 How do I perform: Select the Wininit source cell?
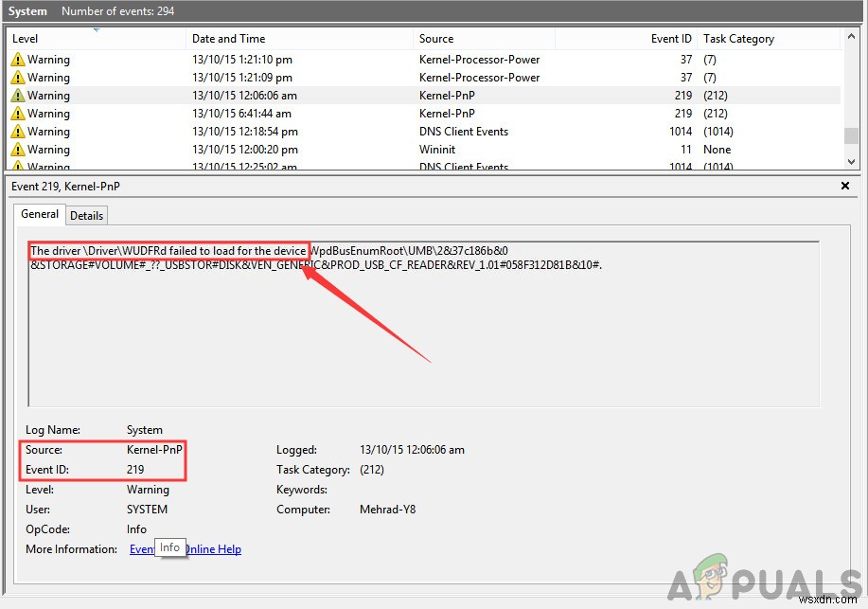coord(437,150)
